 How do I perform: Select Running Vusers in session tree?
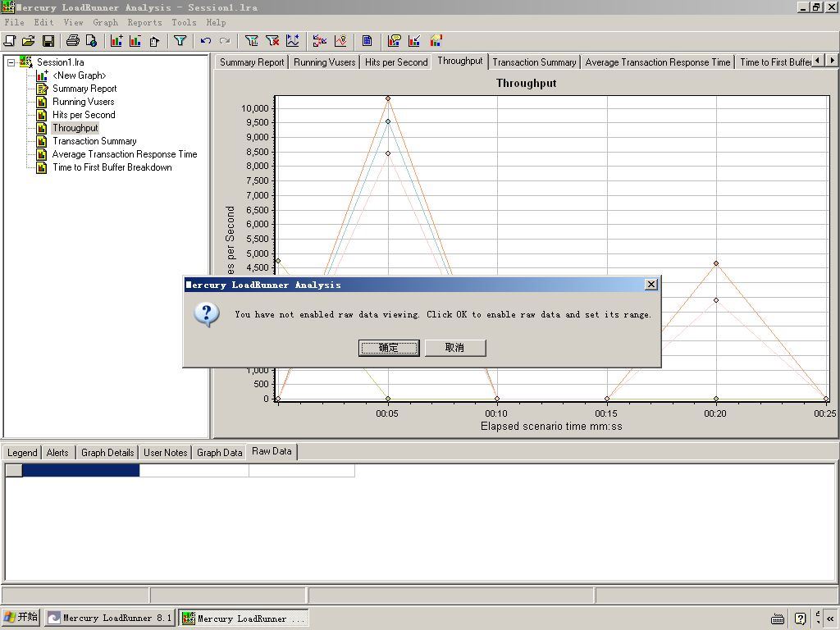(x=83, y=102)
